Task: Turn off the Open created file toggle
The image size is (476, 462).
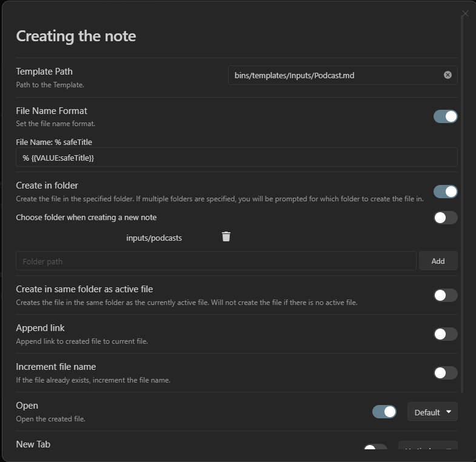Action: click(x=384, y=412)
